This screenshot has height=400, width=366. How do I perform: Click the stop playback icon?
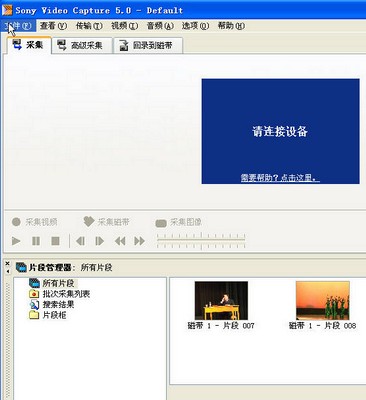click(x=55, y=241)
